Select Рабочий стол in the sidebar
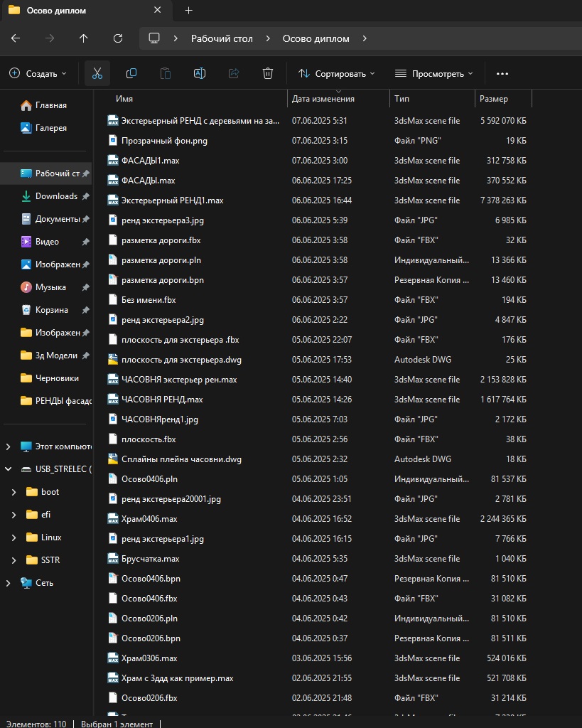Image resolution: width=582 pixels, height=728 pixels. coord(46,173)
